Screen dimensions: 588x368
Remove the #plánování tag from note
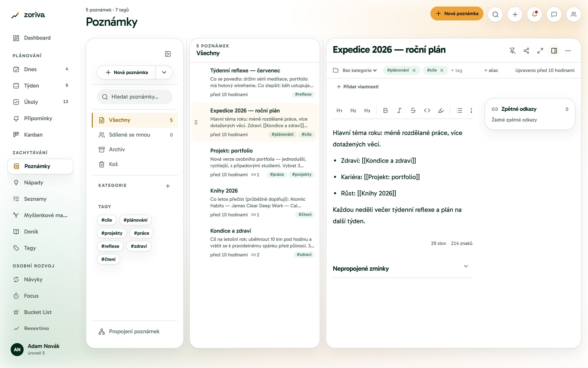(x=414, y=70)
